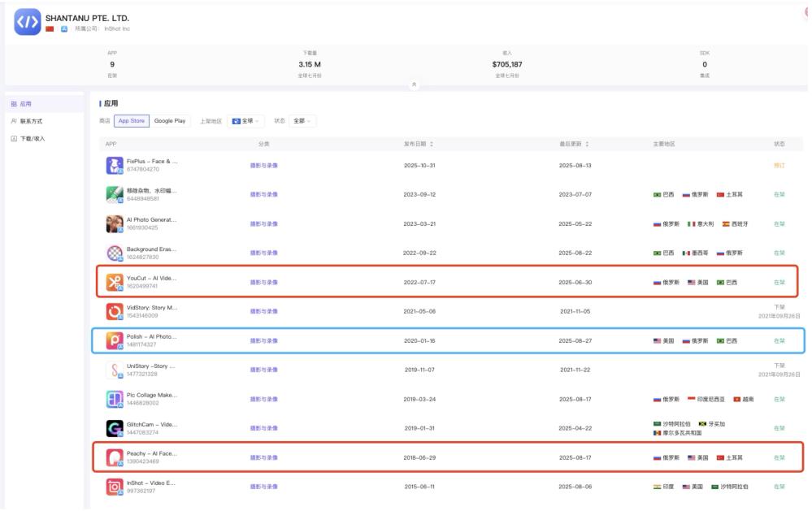This screenshot has height=511, width=812.
Task: Open the Pic Collage Maker app icon
Action: pos(115,399)
